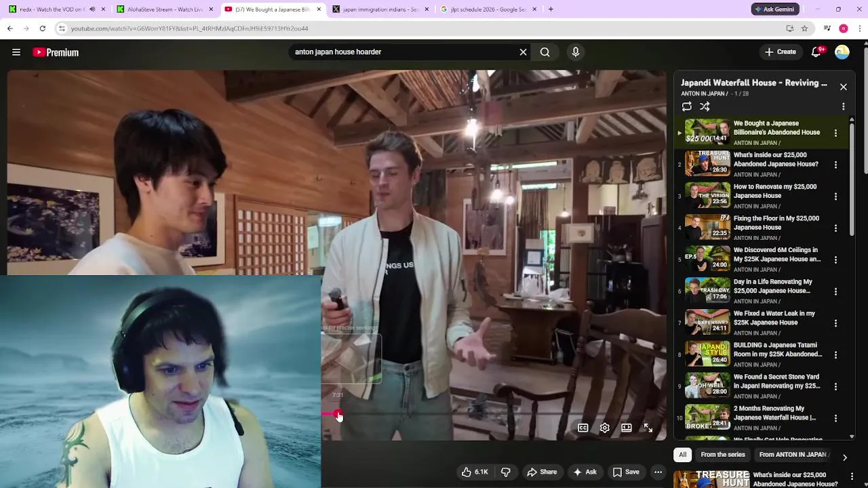The width and height of the screenshot is (868, 488).
Task: Open more actions menu below video
Action: tap(658, 472)
